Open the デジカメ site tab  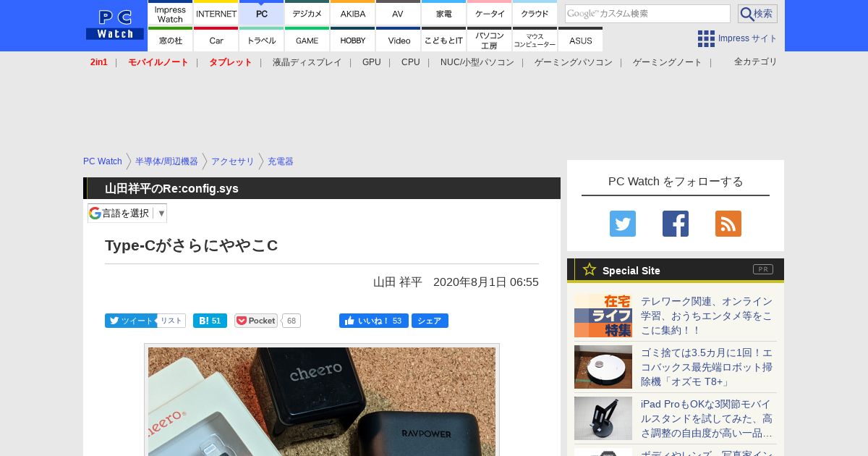pyautogui.click(x=307, y=12)
